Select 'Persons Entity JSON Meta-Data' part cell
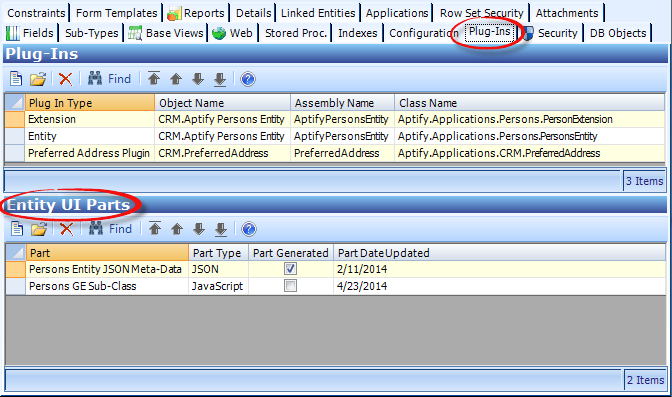Image resolution: width=672 pixels, height=397 pixels. 107,269
